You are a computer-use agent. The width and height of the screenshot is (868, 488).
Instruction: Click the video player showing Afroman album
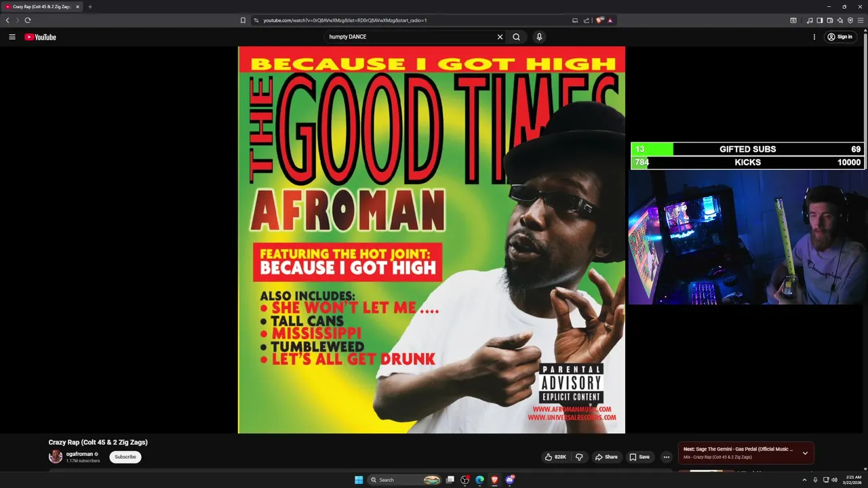(431, 239)
